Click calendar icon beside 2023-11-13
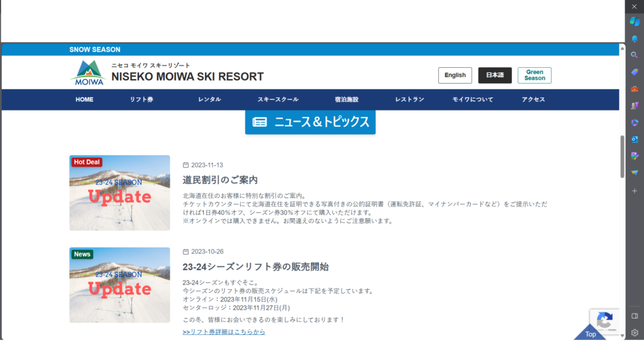 186,165
